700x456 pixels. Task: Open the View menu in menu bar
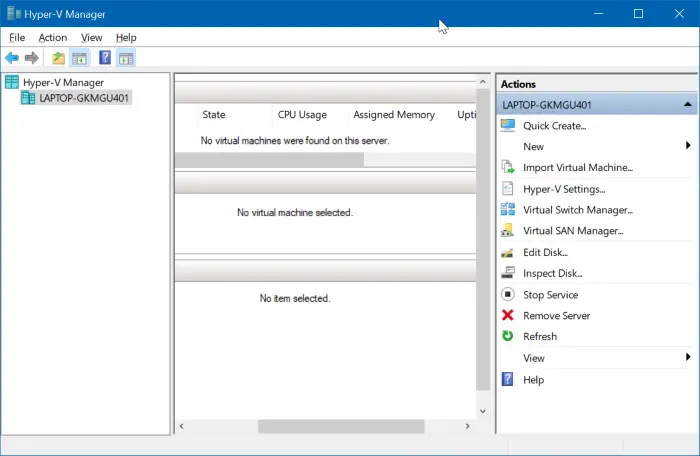point(92,38)
